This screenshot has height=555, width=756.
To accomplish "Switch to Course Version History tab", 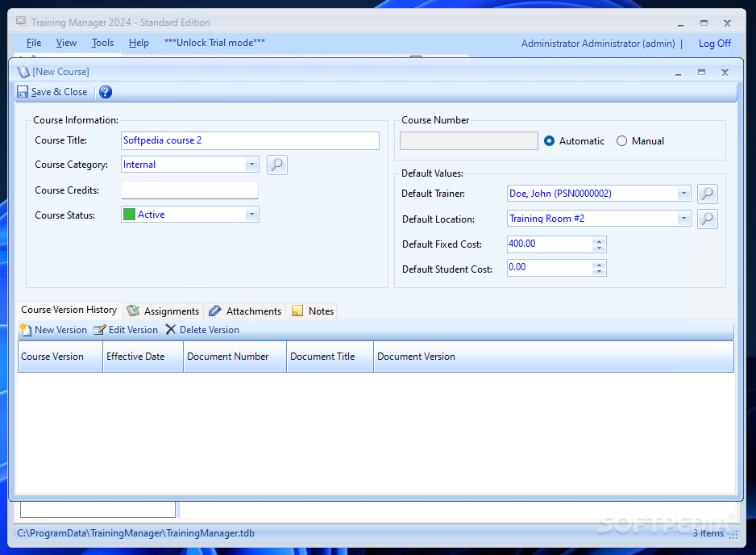I will [69, 310].
